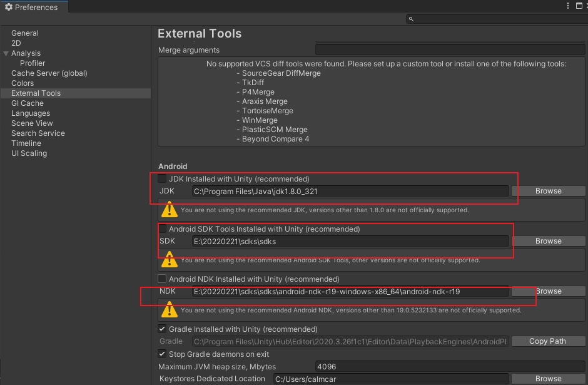
Task: Click the Android section header
Action: click(x=173, y=167)
